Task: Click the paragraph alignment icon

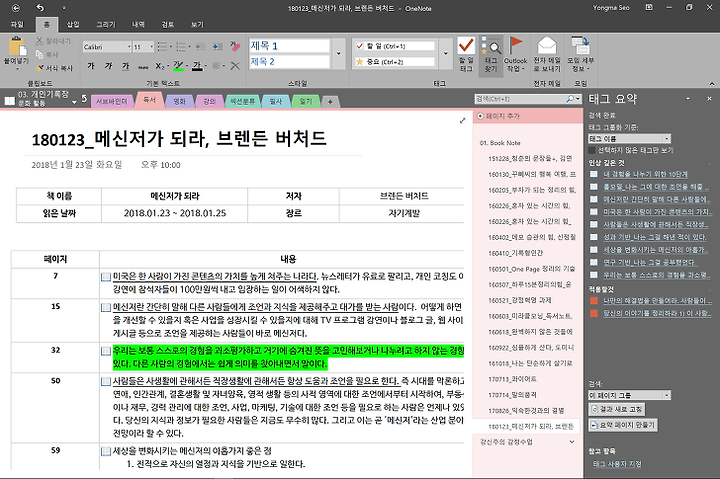Action: coord(216,66)
